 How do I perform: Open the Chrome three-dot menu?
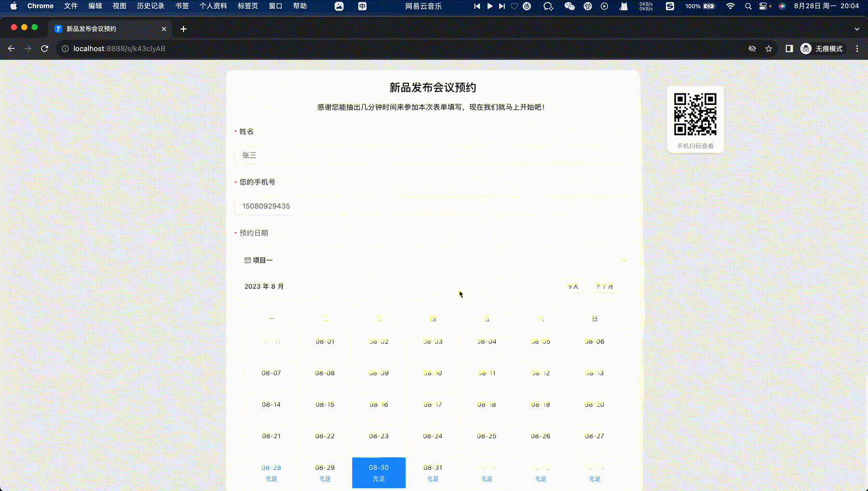point(857,49)
